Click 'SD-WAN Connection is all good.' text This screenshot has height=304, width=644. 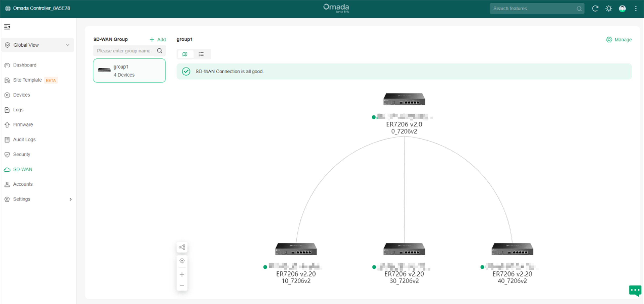230,71
